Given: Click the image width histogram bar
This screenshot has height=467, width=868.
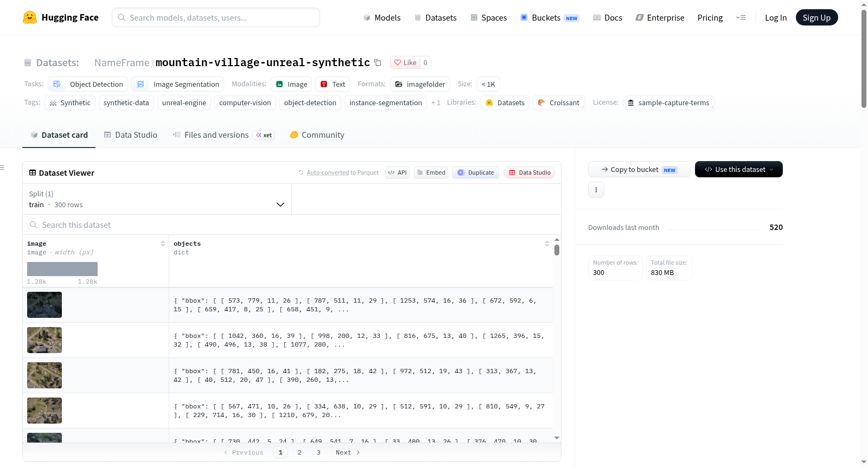Looking at the screenshot, I should pyautogui.click(x=62, y=269).
